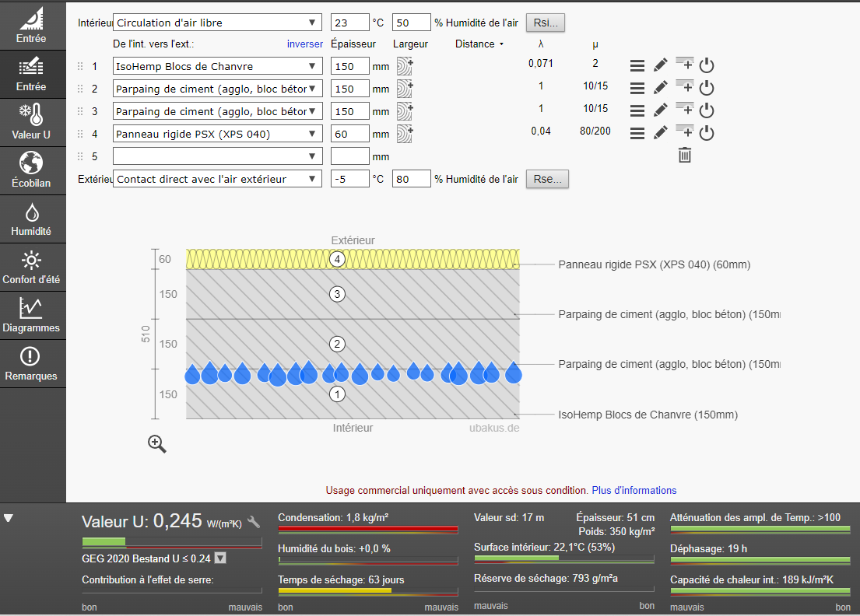860x616 pixels.
Task: Insert a layer after row 2 Parpaing
Action: point(684,86)
